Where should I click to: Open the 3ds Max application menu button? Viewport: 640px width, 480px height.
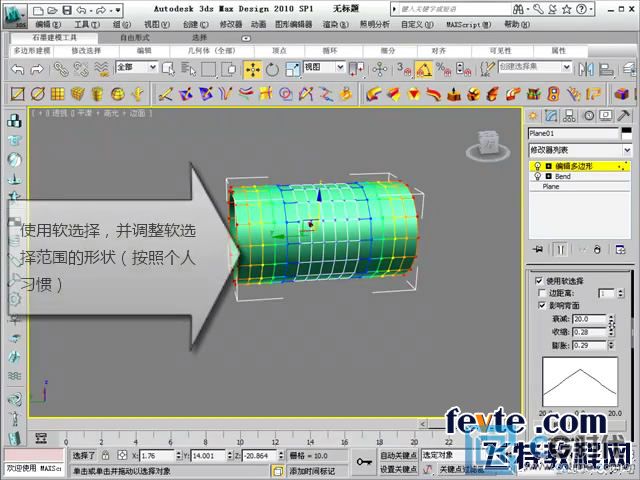(x=15, y=16)
